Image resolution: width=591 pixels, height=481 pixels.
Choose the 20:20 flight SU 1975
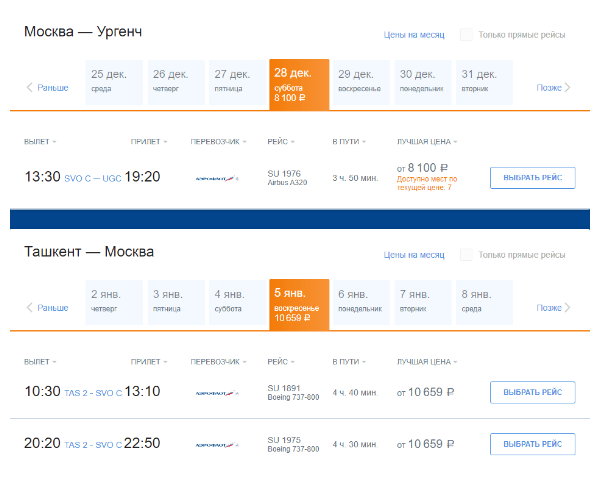533,444
